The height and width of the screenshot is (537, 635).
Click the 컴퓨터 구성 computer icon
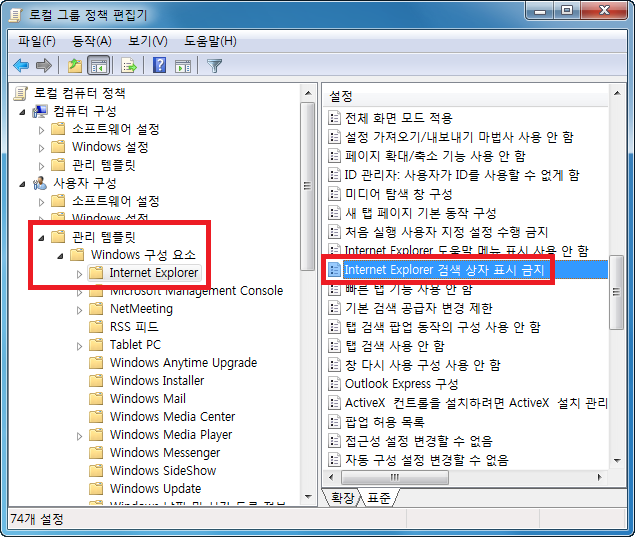pyautogui.click(x=40, y=111)
